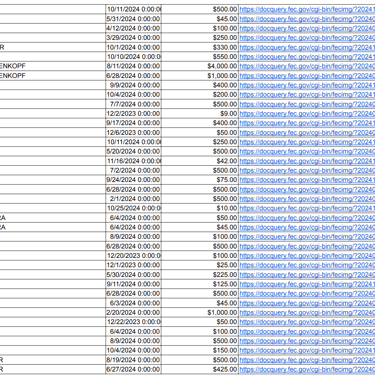Open the FEC link in the $4,000.00 row

coord(307,66)
